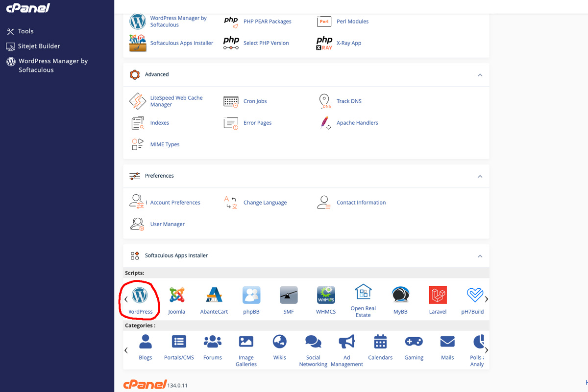This screenshot has width=588, height=392.
Task: Show more scripts with right arrow
Action: pos(486,299)
